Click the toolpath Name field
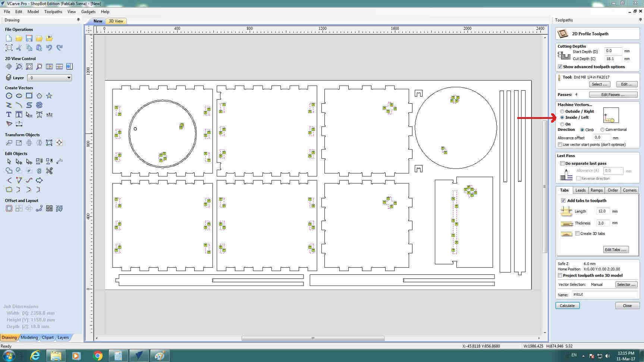Viewport: 644px width, 362px height. (x=604, y=295)
